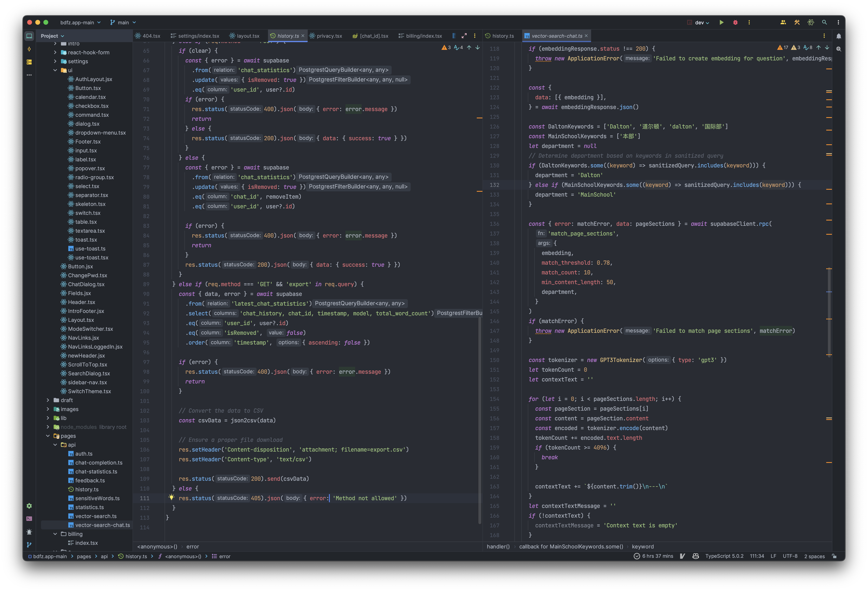868x591 pixels.
Task: Click the quick-fix lightbulb on line 111
Action: point(171,497)
